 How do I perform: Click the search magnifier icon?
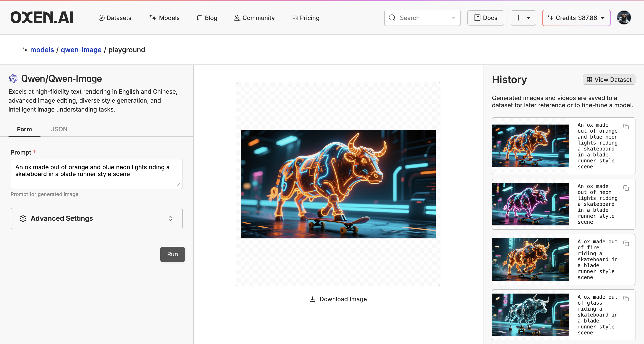(x=392, y=18)
